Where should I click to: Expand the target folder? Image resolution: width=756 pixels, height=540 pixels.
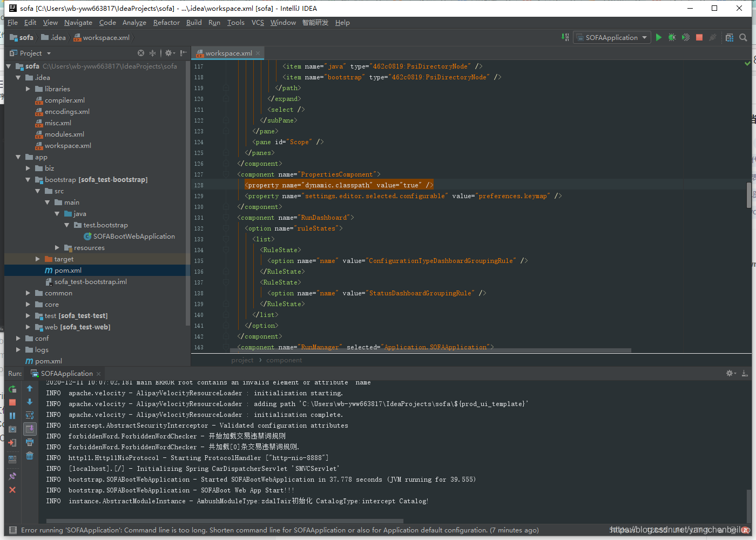38,259
